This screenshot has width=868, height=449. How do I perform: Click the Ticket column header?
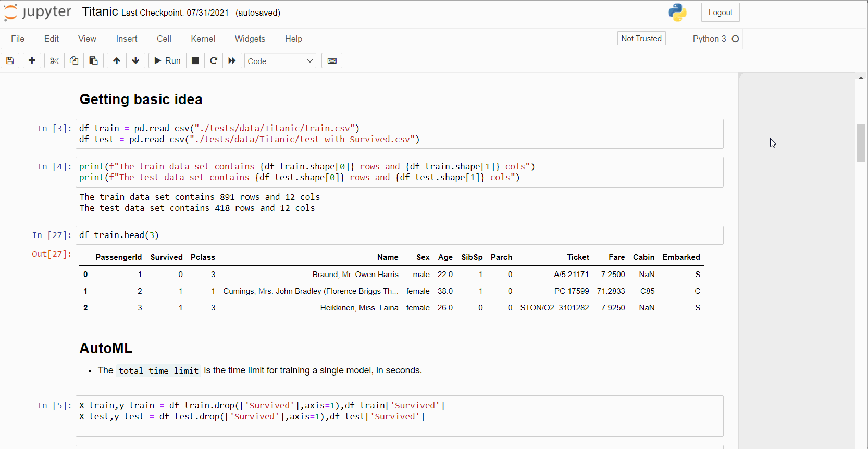578,257
